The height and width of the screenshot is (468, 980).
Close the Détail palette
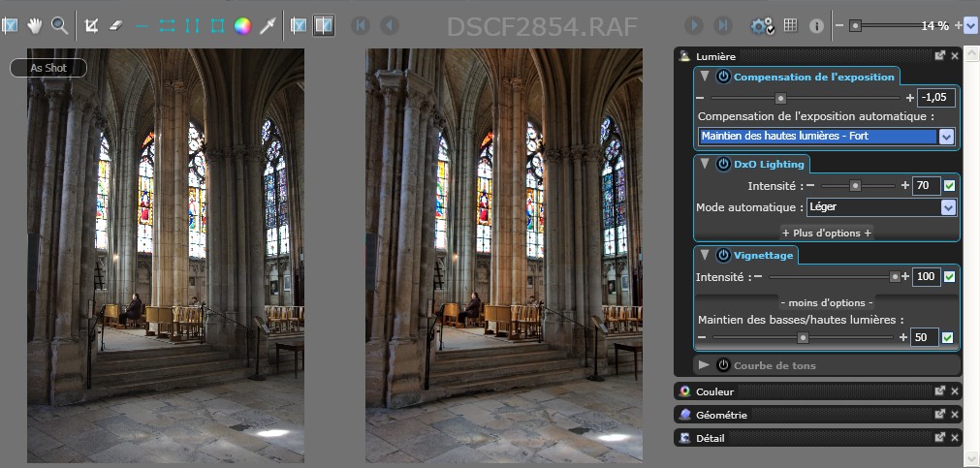pyautogui.click(x=955, y=438)
